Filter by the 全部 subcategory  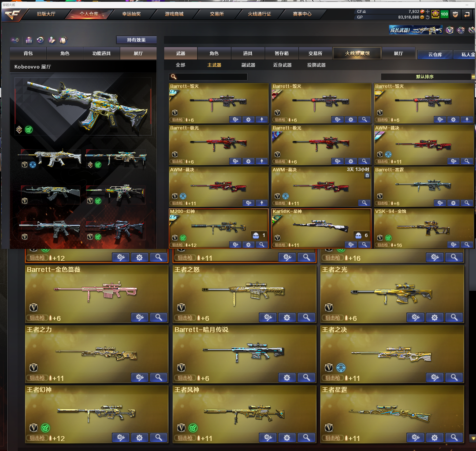coord(180,65)
